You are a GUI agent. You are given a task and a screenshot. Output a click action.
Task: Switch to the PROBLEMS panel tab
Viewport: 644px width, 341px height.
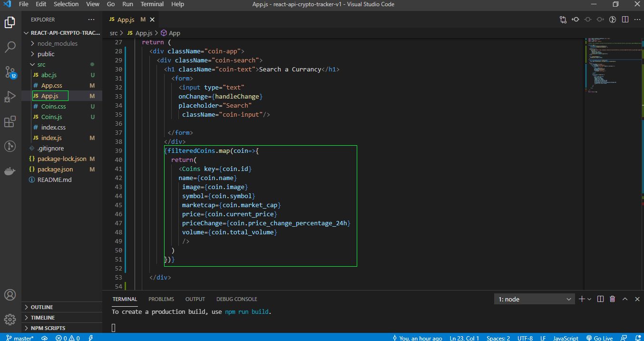click(161, 299)
